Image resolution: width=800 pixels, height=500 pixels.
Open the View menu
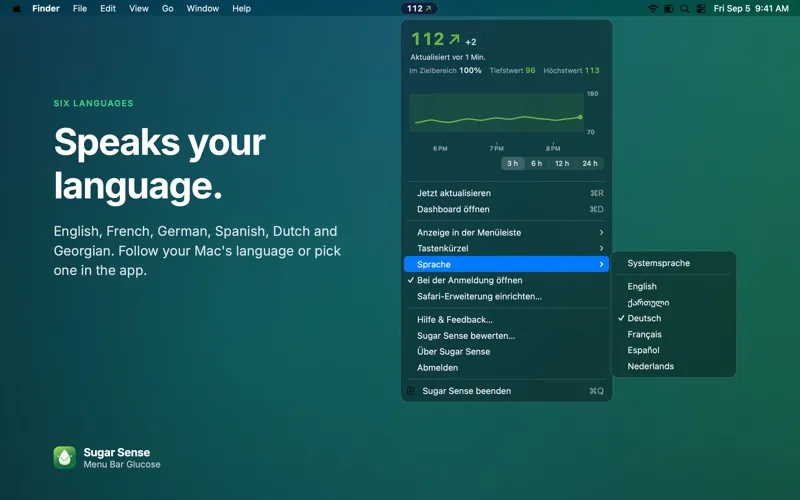click(139, 9)
